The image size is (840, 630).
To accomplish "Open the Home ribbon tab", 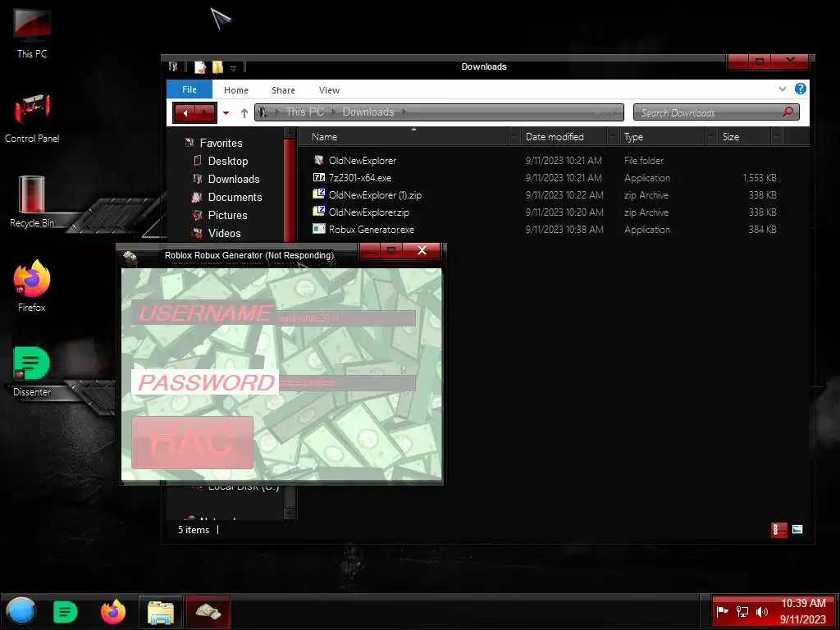I will 236,90.
